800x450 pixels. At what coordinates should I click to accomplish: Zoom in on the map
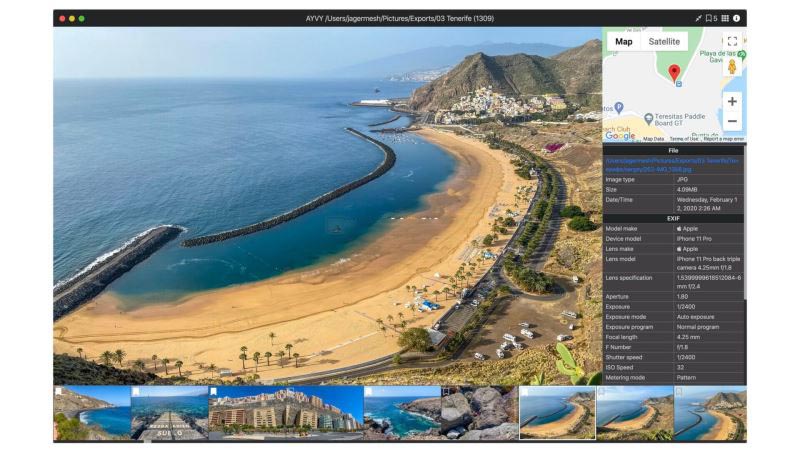coord(732,102)
